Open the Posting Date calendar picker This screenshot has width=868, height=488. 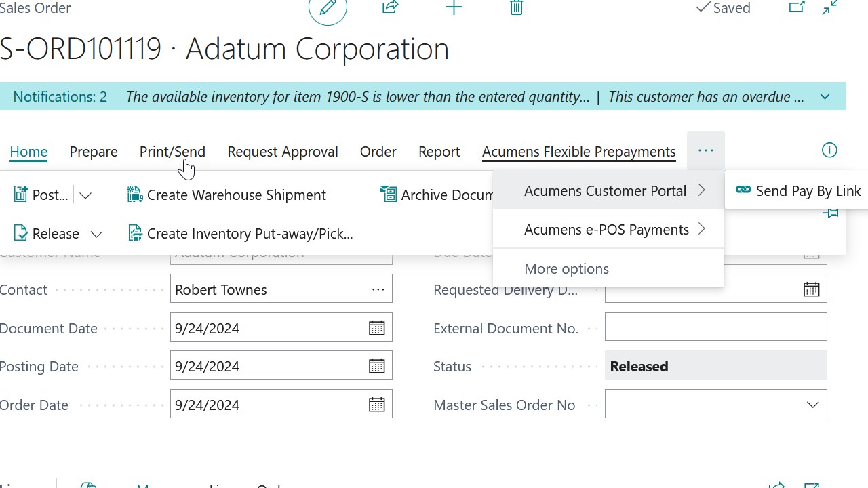point(376,365)
